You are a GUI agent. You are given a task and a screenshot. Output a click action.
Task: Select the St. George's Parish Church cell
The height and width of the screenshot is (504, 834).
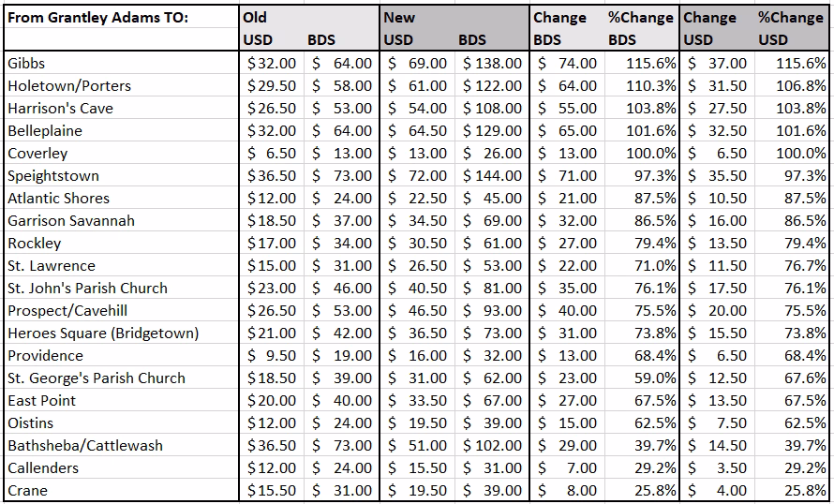(x=97, y=378)
